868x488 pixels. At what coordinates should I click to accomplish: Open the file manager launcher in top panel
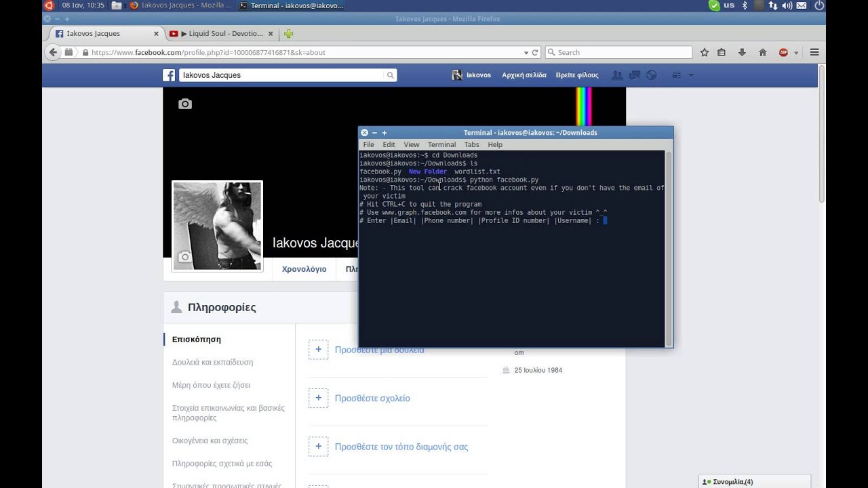117,5
